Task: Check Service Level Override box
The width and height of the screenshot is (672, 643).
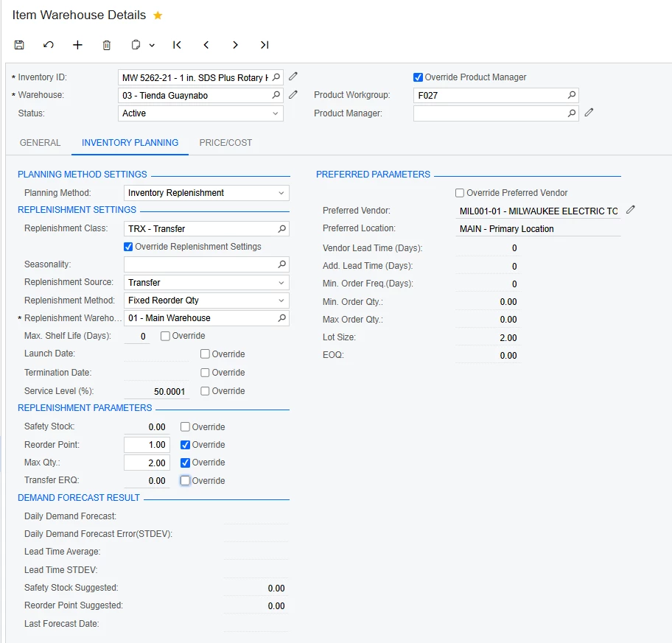Action: coord(205,391)
